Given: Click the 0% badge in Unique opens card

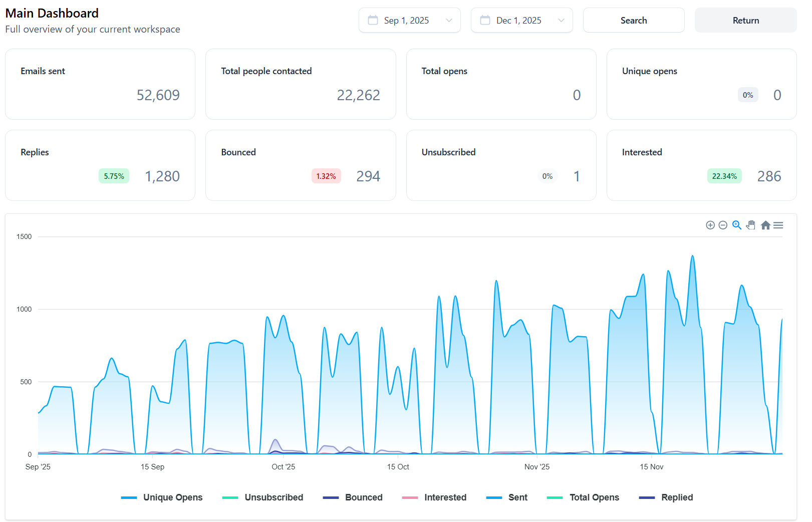Looking at the screenshot, I should (x=748, y=95).
